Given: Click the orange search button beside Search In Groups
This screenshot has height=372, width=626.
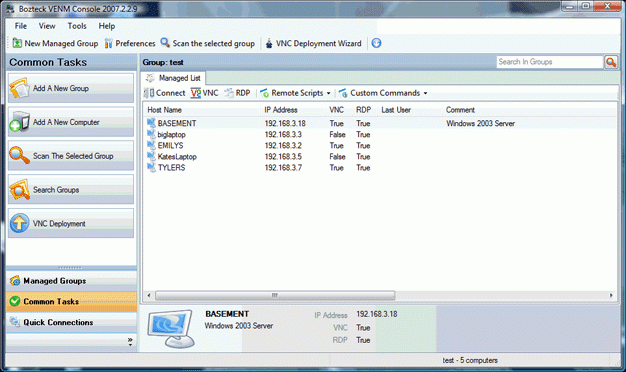Looking at the screenshot, I should tap(611, 62).
